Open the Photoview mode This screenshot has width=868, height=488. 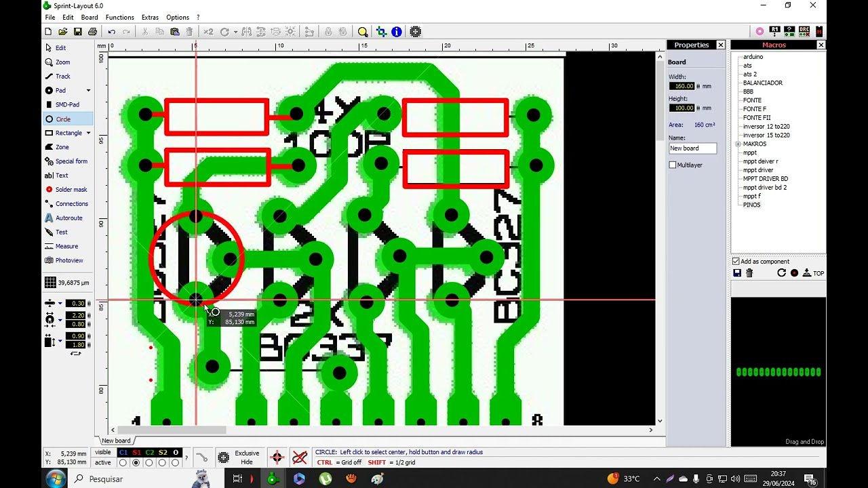67,260
